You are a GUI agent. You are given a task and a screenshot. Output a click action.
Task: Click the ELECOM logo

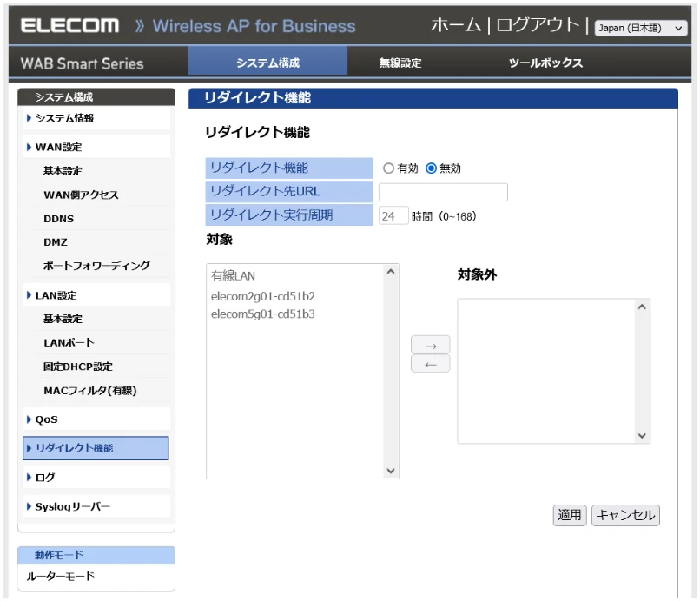(69, 25)
